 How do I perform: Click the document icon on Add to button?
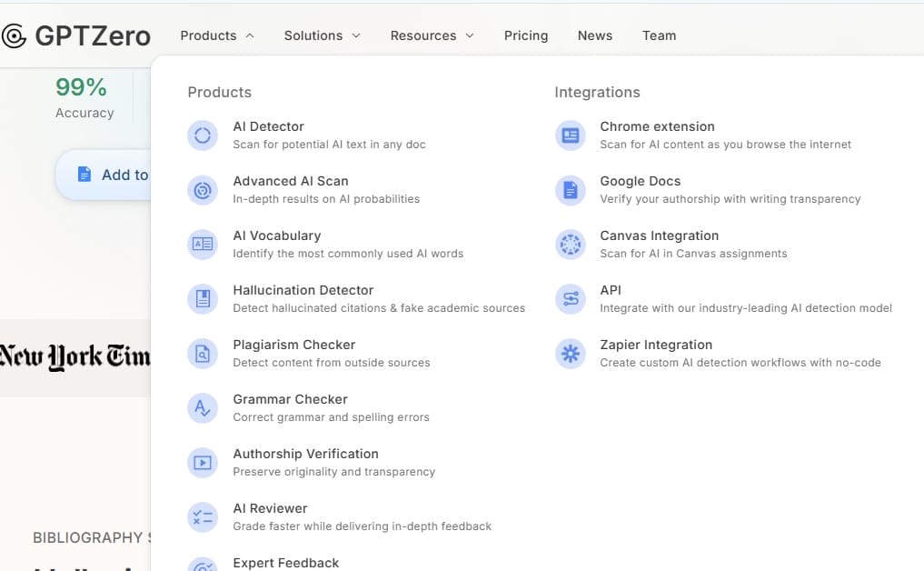(84, 175)
